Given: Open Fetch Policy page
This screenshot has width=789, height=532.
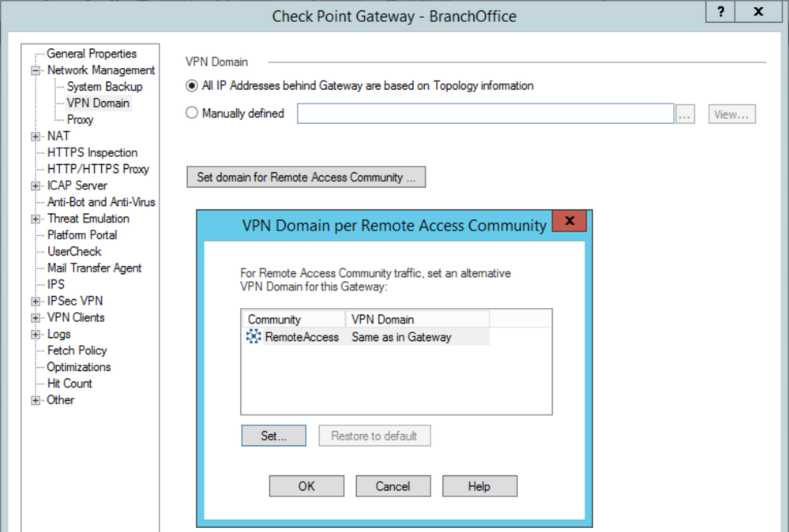Looking at the screenshot, I should coord(77,350).
